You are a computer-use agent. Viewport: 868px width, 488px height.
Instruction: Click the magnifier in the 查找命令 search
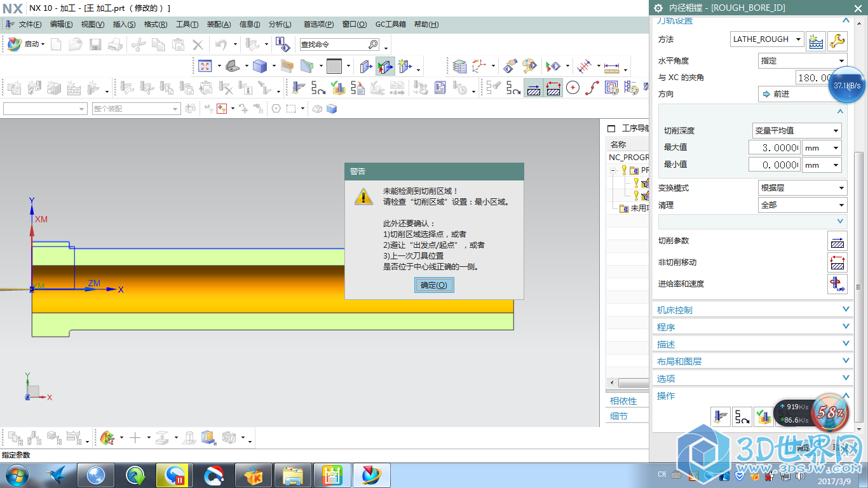click(x=373, y=44)
